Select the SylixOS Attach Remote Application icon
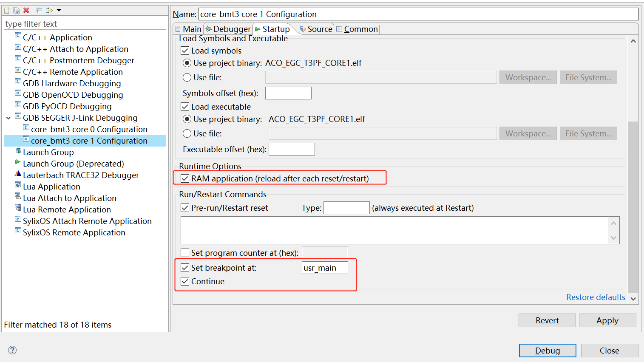Screen dimensions: 644x362 (18, 219)
